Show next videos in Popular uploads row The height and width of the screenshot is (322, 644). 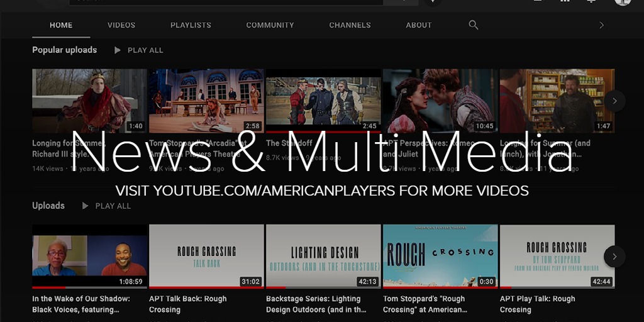click(614, 101)
